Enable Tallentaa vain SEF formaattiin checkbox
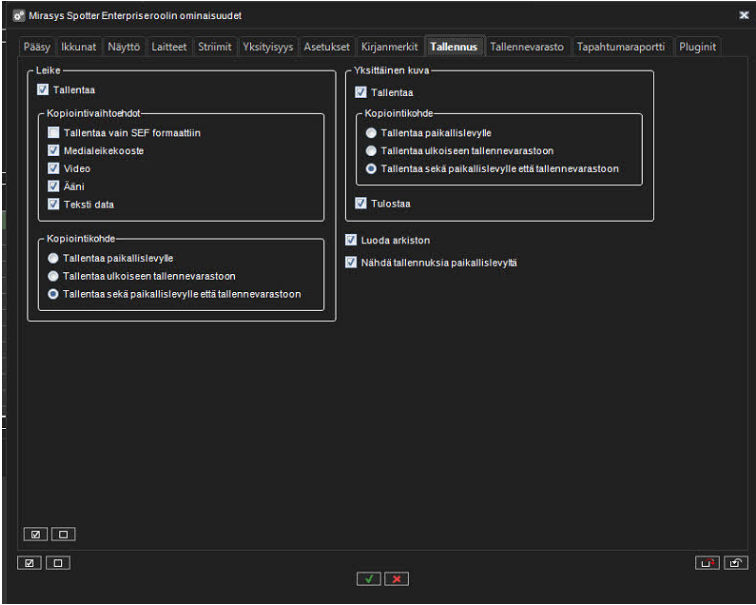This screenshot has height=605, width=756. pyautogui.click(x=54, y=133)
